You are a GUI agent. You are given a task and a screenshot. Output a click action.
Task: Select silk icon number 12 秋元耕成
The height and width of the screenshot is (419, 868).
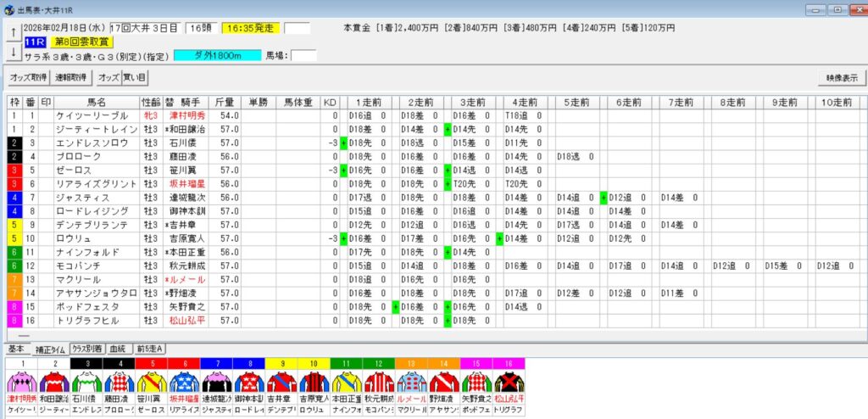point(379,382)
